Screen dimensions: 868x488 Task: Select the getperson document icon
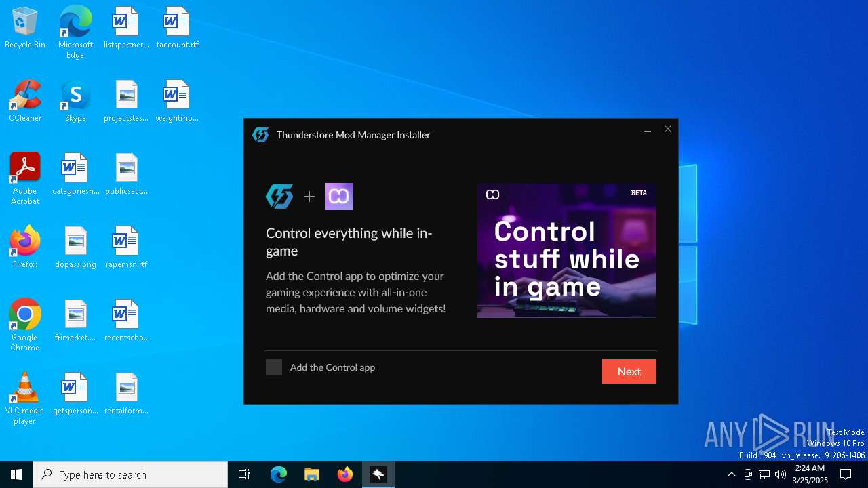pos(75,394)
